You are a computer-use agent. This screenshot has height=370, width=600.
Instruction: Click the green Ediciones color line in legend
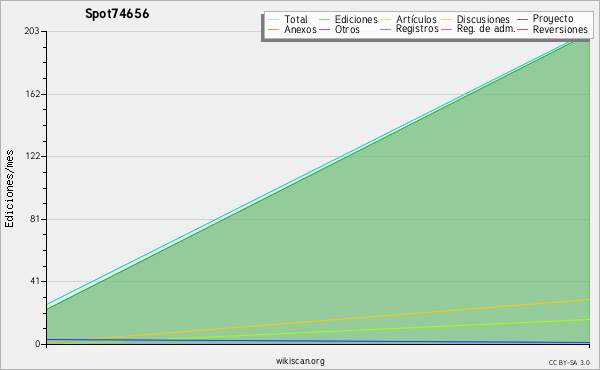tap(324, 19)
